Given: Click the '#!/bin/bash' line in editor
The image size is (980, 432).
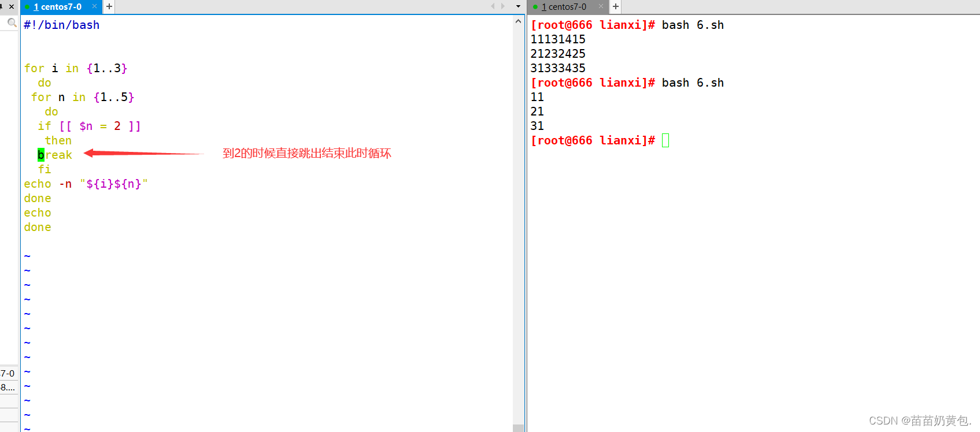Looking at the screenshot, I should [61, 25].
